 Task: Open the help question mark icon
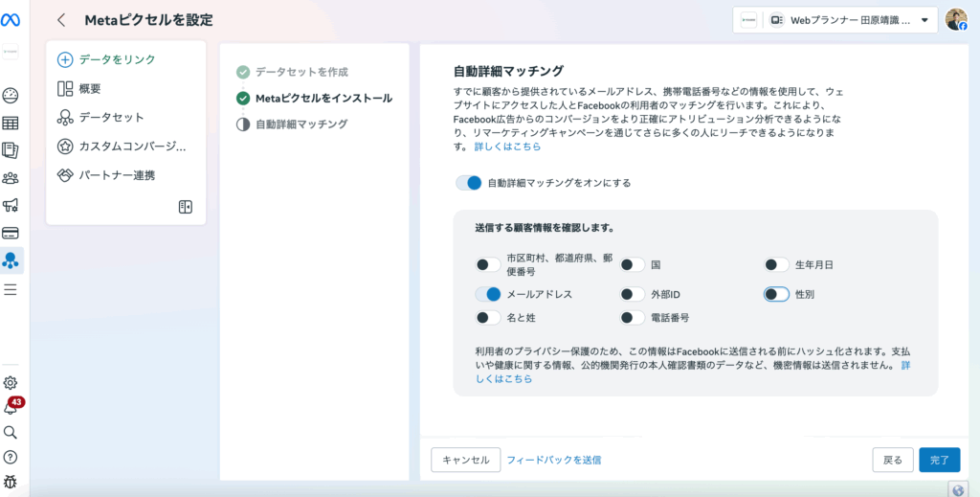pyautogui.click(x=11, y=458)
